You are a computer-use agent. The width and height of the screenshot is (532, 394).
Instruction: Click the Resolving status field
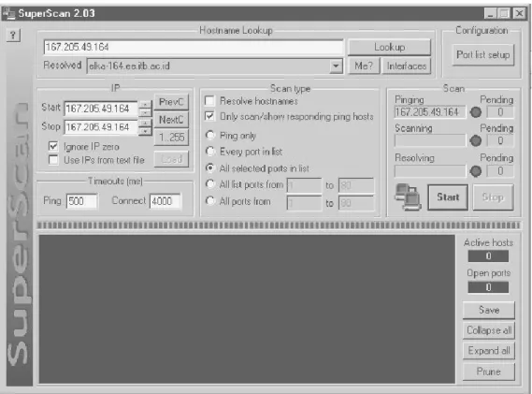coord(430,171)
